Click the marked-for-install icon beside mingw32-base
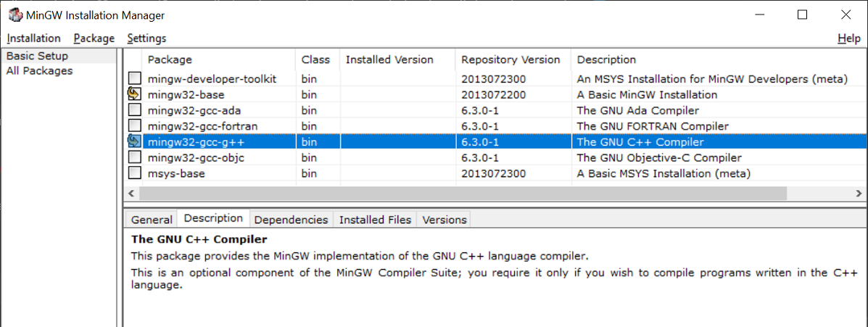868x327 pixels. pos(135,94)
